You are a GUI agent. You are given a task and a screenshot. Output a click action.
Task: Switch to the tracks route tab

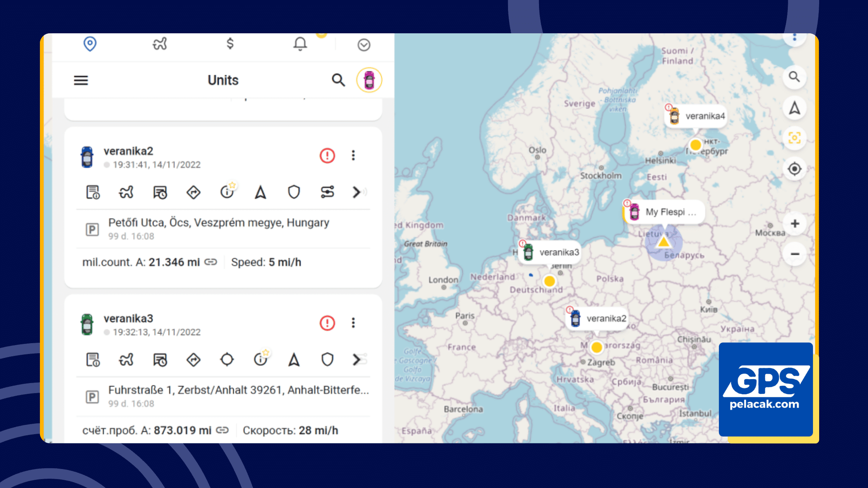(x=160, y=44)
